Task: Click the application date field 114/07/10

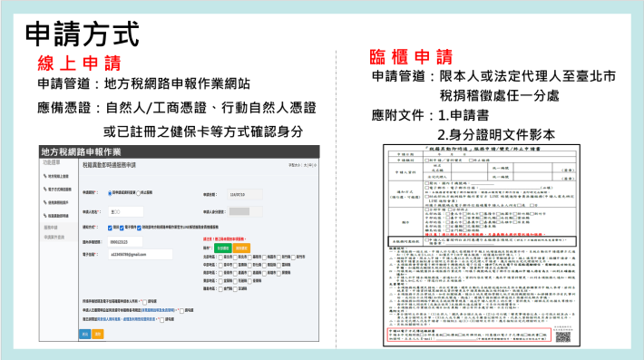Action: click(245, 194)
